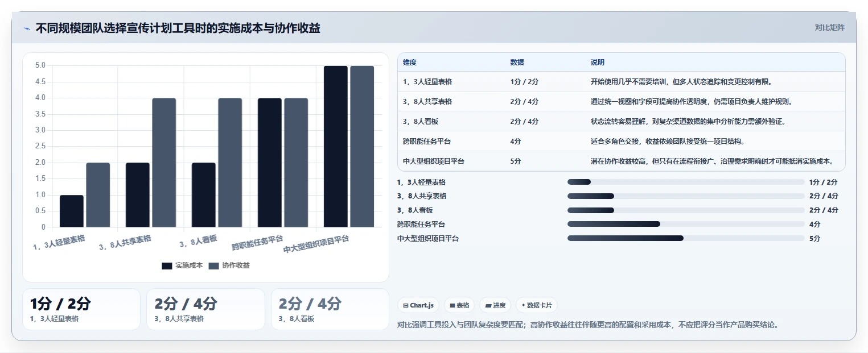Click the description starting 开始使用几乎不需要培训
The width and height of the screenshot is (868, 353).
coord(681,82)
